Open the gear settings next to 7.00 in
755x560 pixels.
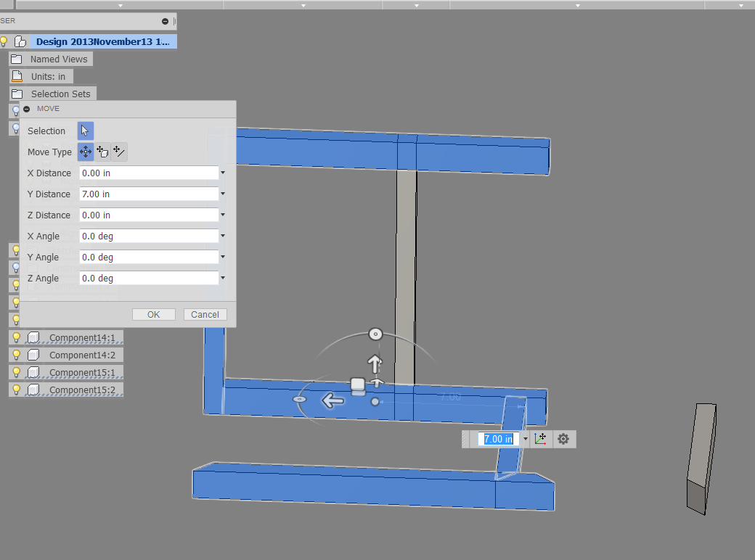563,439
